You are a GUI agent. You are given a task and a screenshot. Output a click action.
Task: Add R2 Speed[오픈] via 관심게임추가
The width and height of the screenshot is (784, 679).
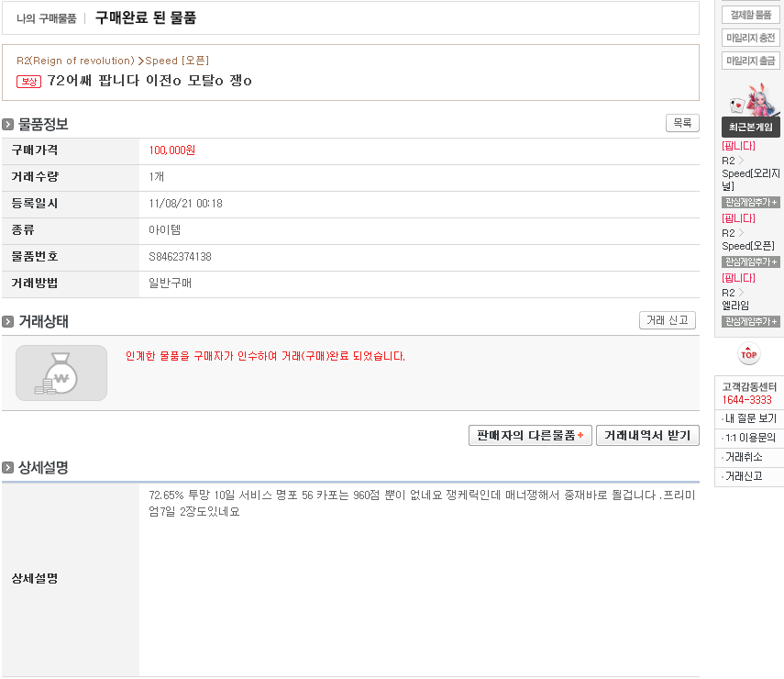(750, 262)
